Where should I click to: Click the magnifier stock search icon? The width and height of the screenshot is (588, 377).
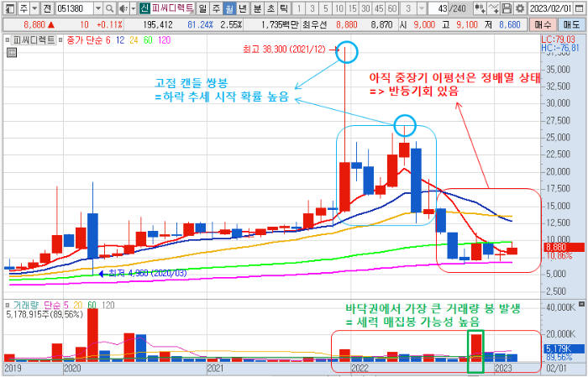(109, 8)
